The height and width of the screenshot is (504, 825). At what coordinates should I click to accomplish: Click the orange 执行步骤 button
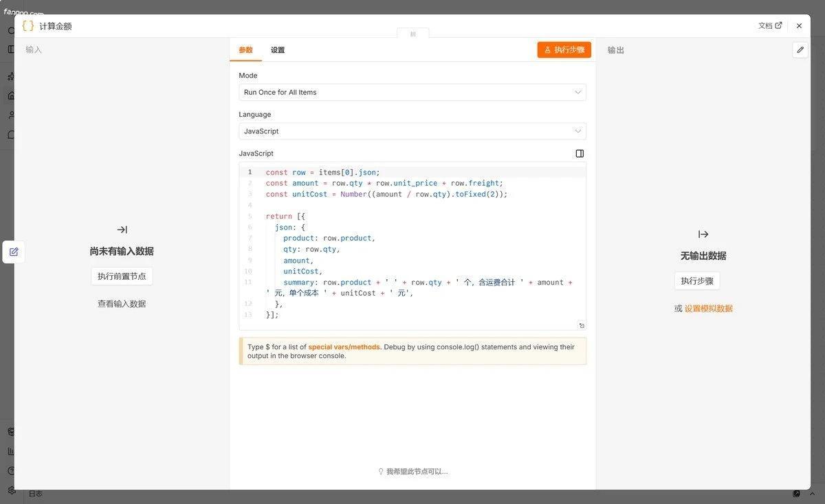(564, 50)
